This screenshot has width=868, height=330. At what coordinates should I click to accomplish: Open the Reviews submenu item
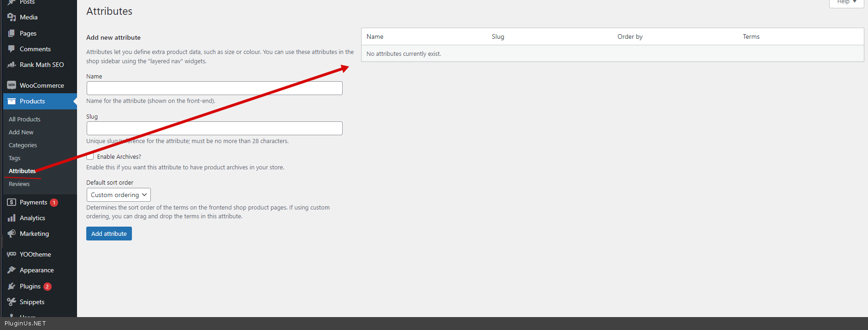coord(19,184)
